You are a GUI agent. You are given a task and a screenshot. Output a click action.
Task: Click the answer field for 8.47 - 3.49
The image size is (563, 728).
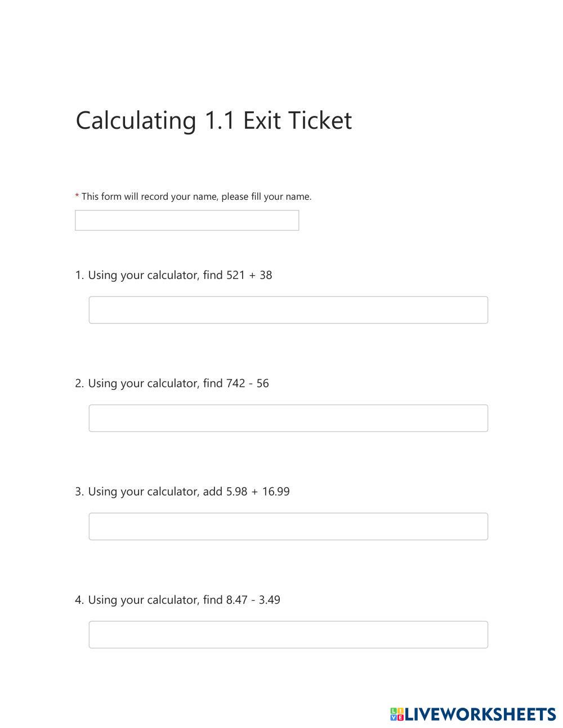tap(288, 635)
